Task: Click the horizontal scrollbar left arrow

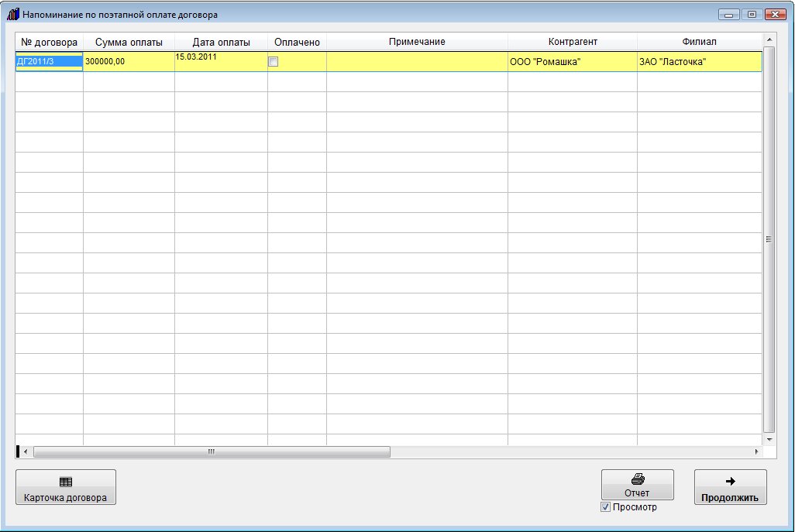Action: click(26, 451)
